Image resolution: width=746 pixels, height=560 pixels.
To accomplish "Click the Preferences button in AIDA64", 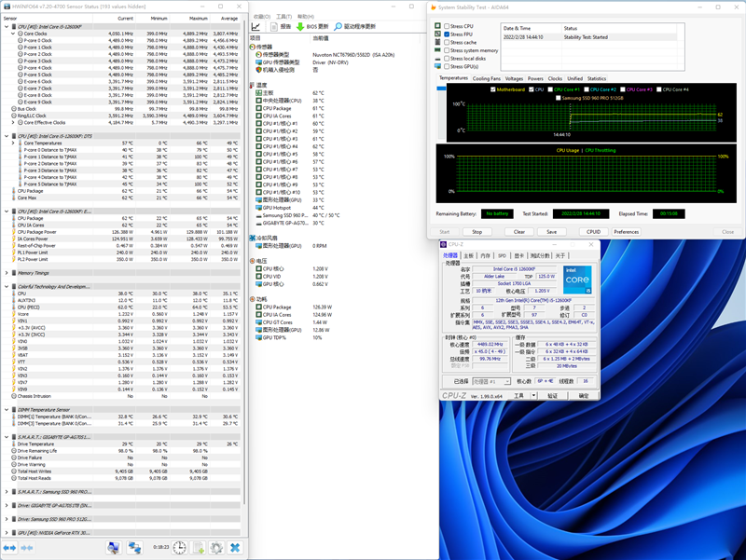I will 626,232.
